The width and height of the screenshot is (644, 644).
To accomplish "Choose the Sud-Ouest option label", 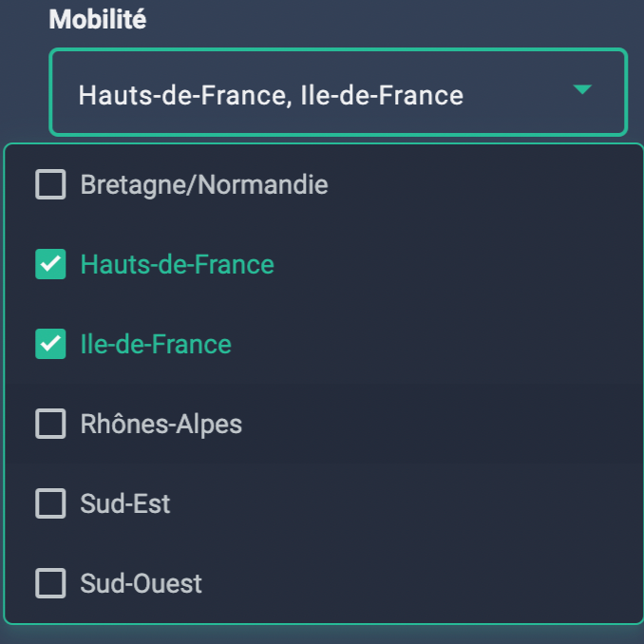I will pos(141,583).
